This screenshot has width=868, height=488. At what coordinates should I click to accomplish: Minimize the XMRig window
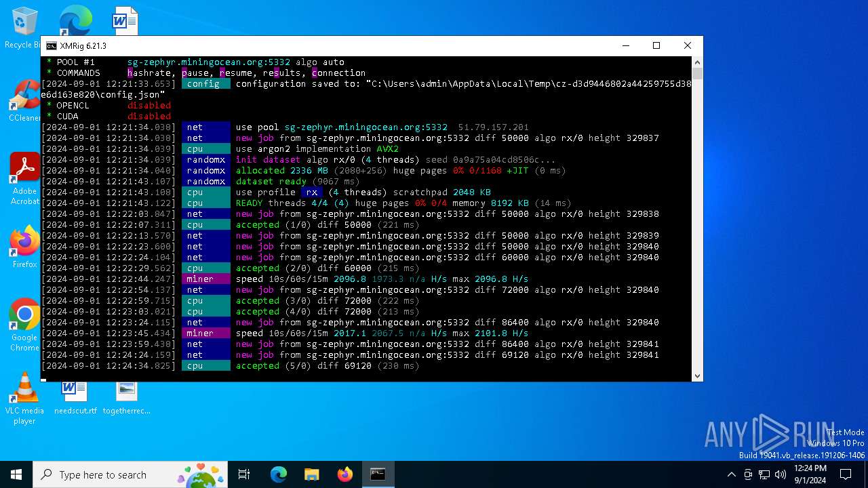click(625, 45)
